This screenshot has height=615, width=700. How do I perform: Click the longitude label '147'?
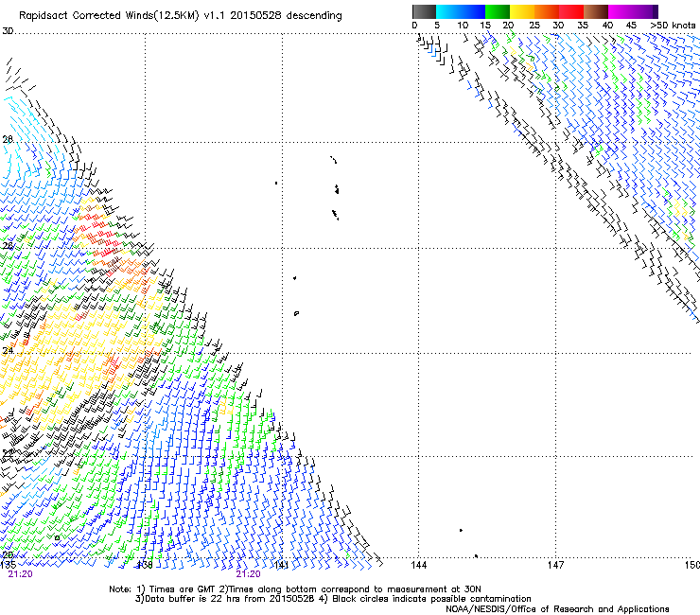555,565
